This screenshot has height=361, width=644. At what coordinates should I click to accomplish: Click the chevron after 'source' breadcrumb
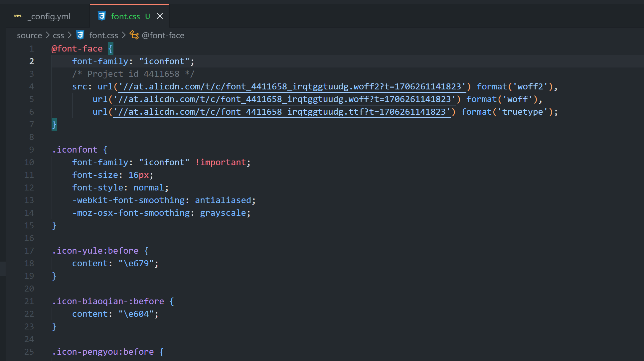click(48, 35)
